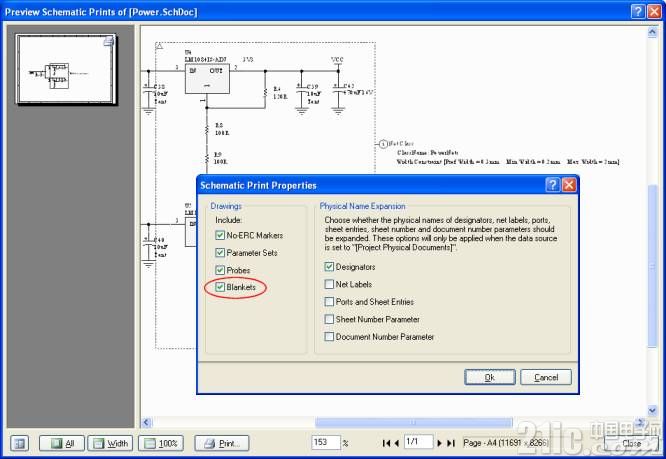The width and height of the screenshot is (666, 459).
Task: Toggle Parameter Sets checkbox
Action: pyautogui.click(x=220, y=253)
